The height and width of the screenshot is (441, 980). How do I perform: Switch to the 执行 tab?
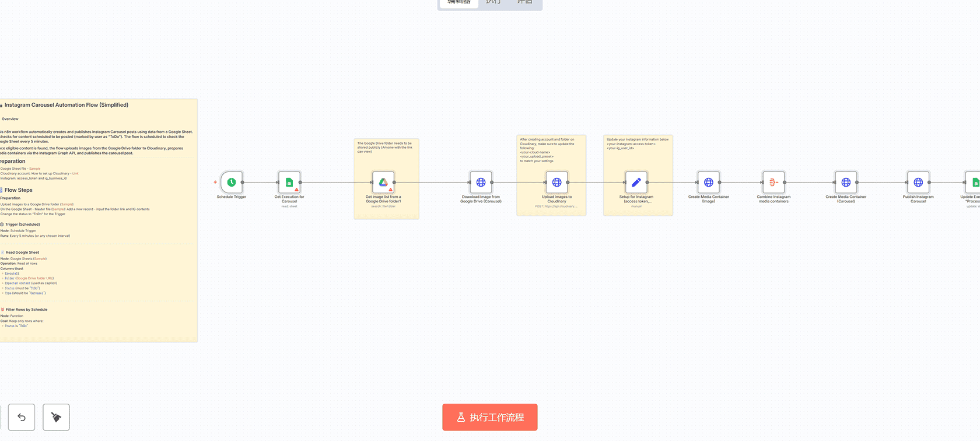tap(493, 2)
